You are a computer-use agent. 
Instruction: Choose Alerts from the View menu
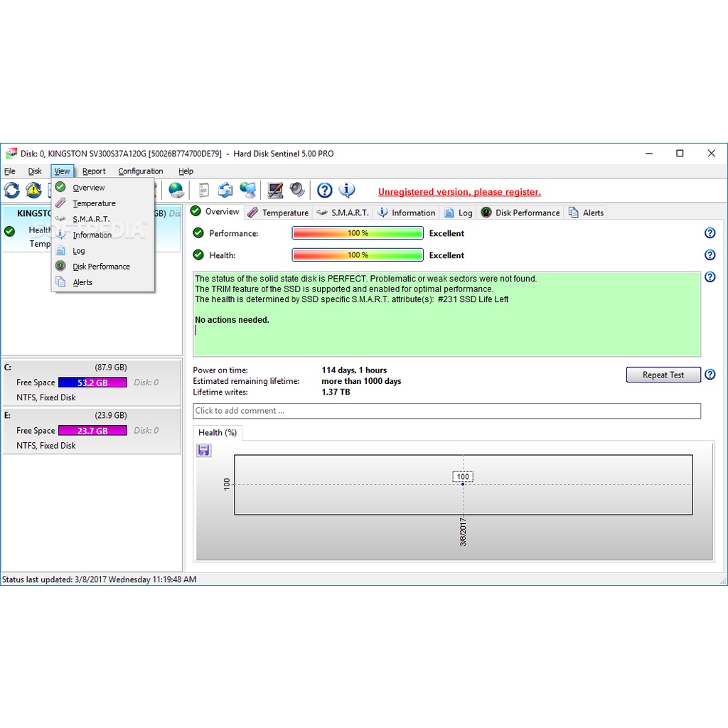(x=102, y=282)
